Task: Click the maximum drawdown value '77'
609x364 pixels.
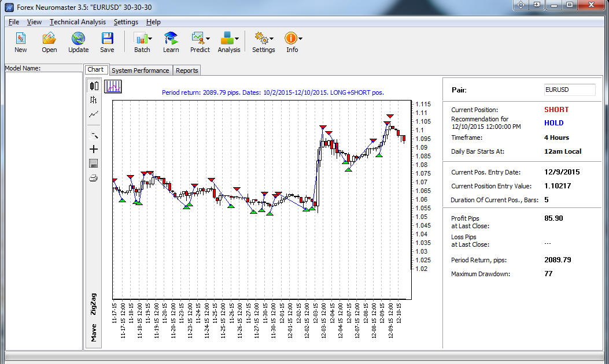Action: (x=548, y=274)
